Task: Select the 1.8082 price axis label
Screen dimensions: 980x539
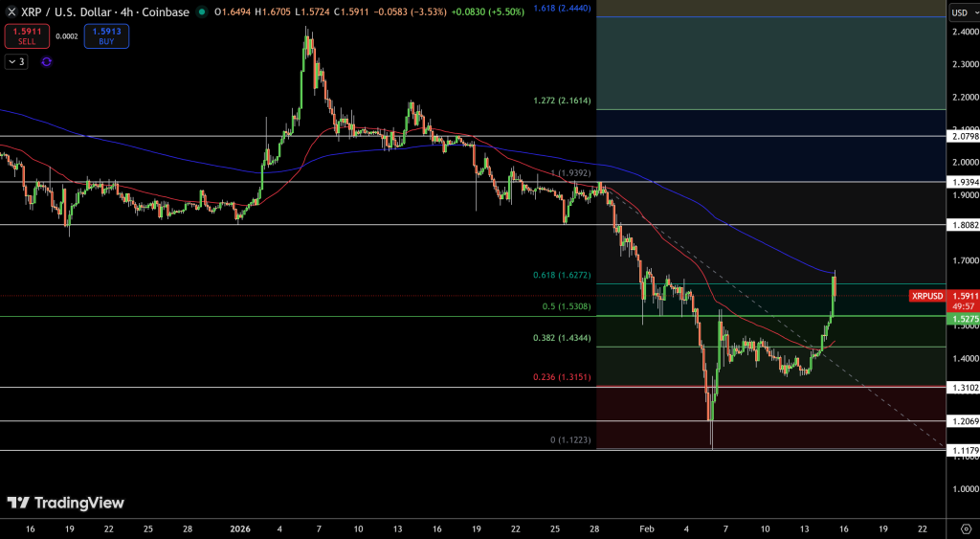Action: click(964, 224)
